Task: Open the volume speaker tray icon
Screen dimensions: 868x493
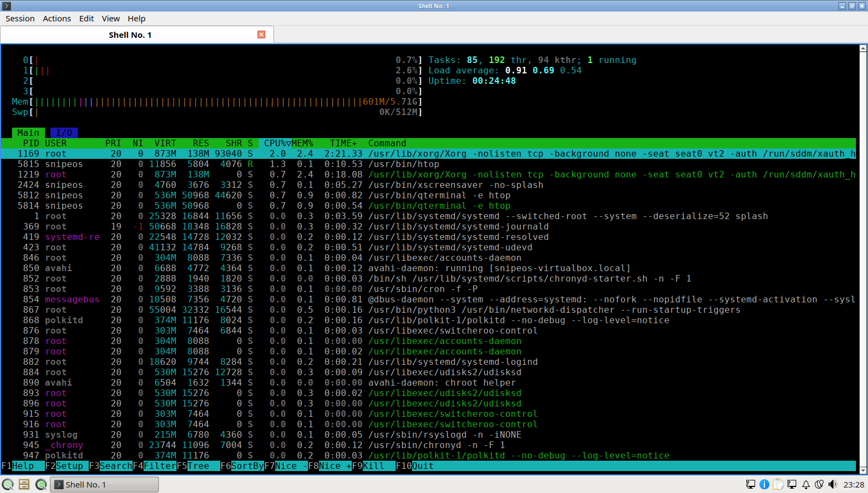Action: [x=833, y=484]
